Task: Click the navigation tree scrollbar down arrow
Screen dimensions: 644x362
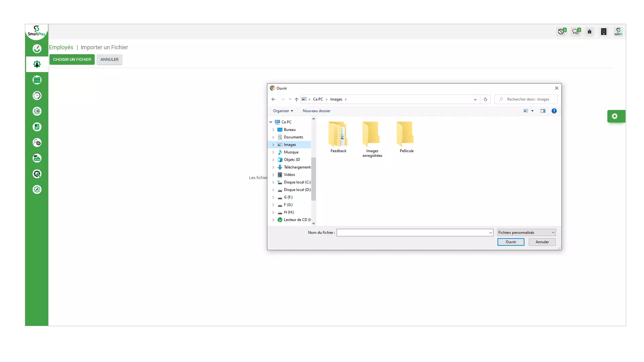Action: click(314, 223)
